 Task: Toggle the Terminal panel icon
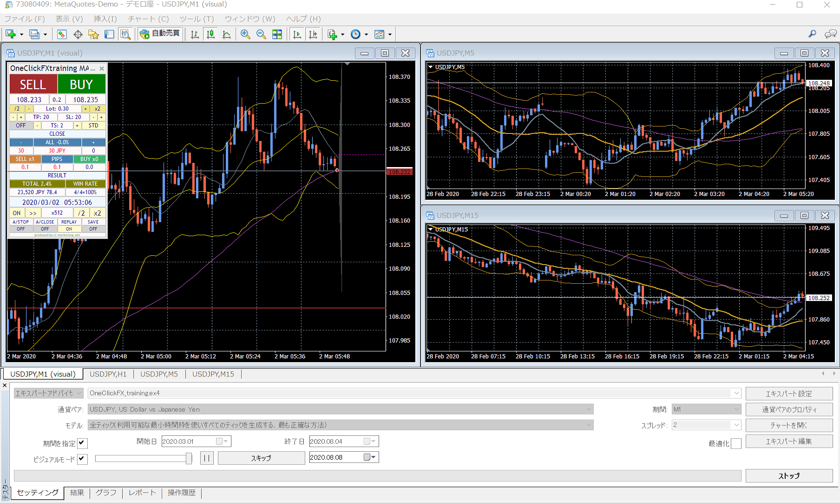coord(109,34)
